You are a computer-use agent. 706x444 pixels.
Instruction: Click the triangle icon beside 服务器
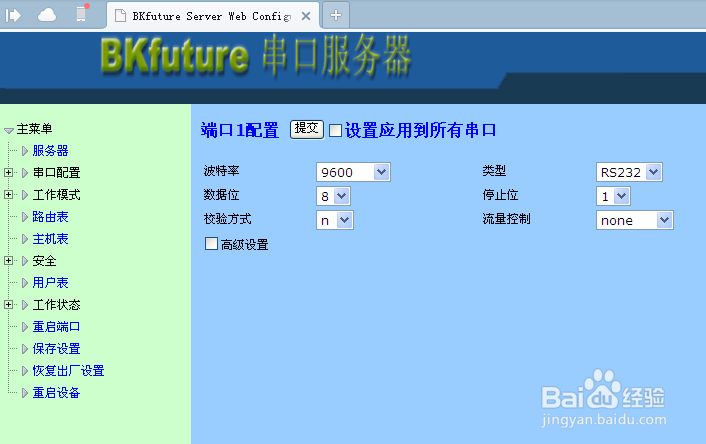[x=25, y=151]
